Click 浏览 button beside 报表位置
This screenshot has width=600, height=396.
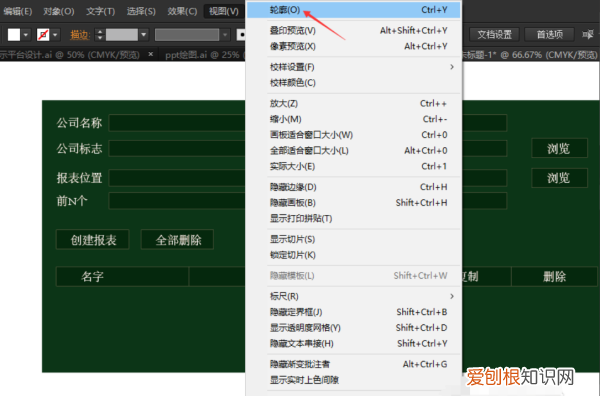(x=559, y=178)
